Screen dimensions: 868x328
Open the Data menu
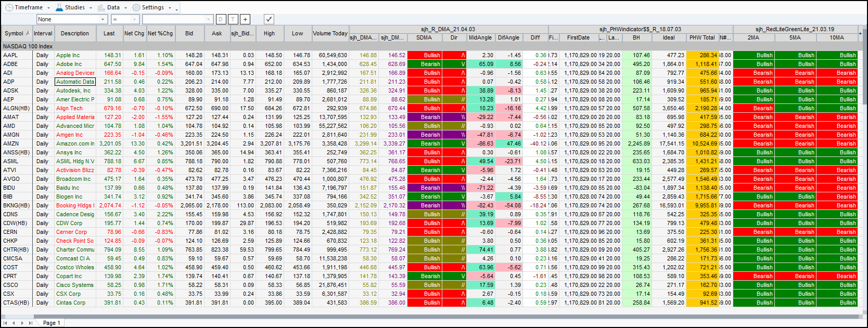click(x=112, y=7)
